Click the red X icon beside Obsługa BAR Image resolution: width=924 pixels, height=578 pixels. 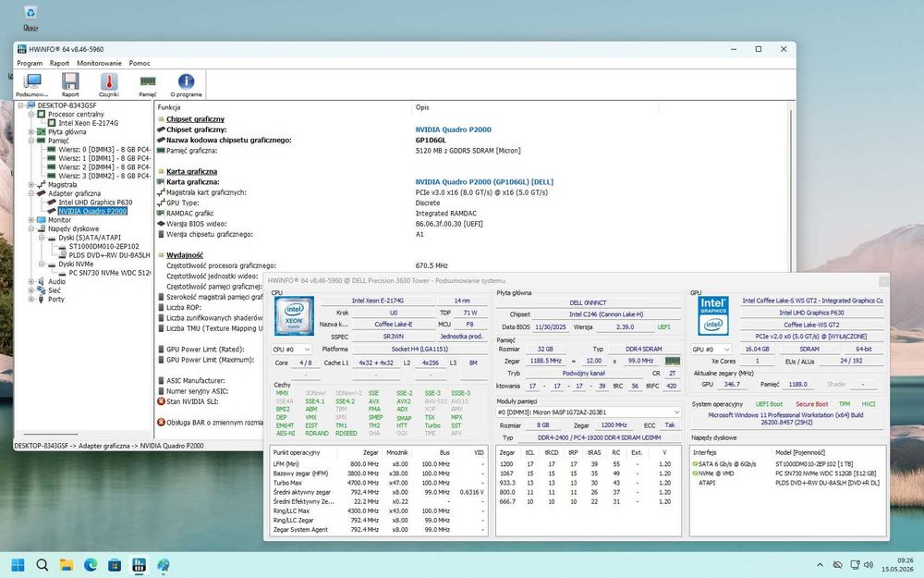coord(161,423)
